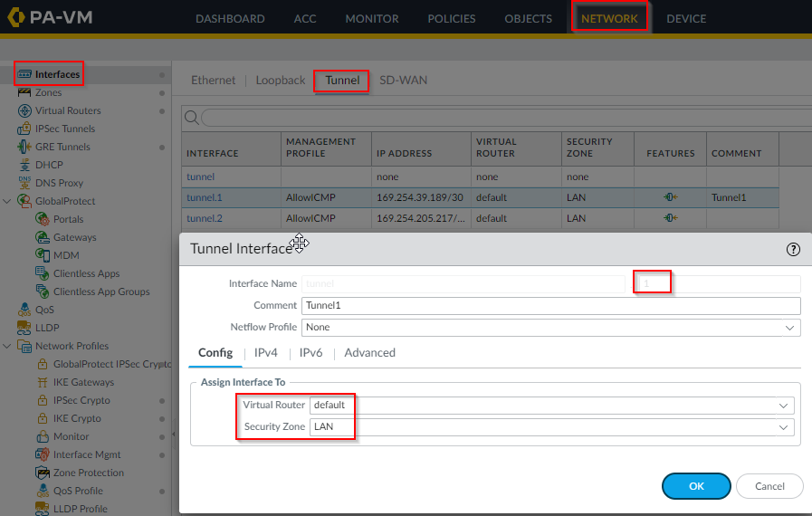Select the IPv4 tab in dialog
The image size is (812, 516).
[265, 353]
